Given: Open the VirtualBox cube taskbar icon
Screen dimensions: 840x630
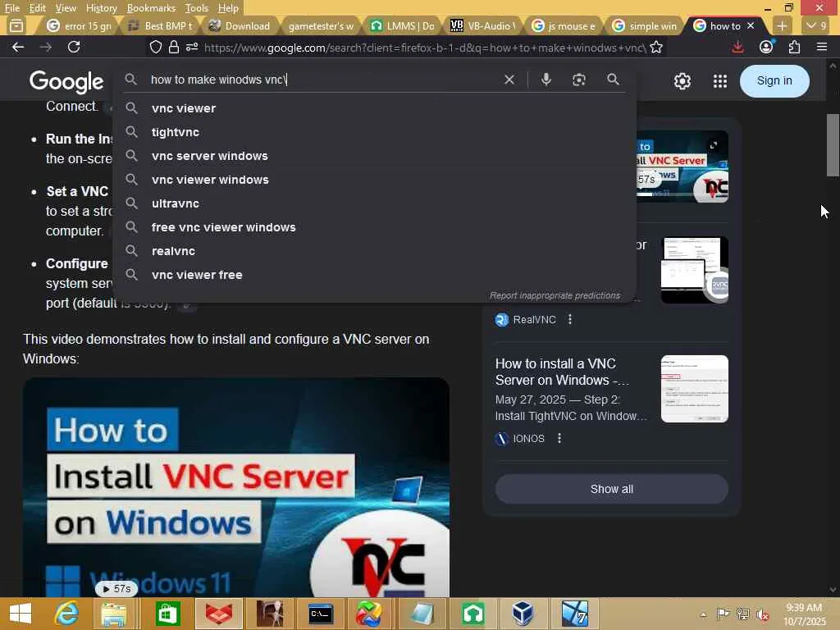Looking at the screenshot, I should tap(523, 614).
